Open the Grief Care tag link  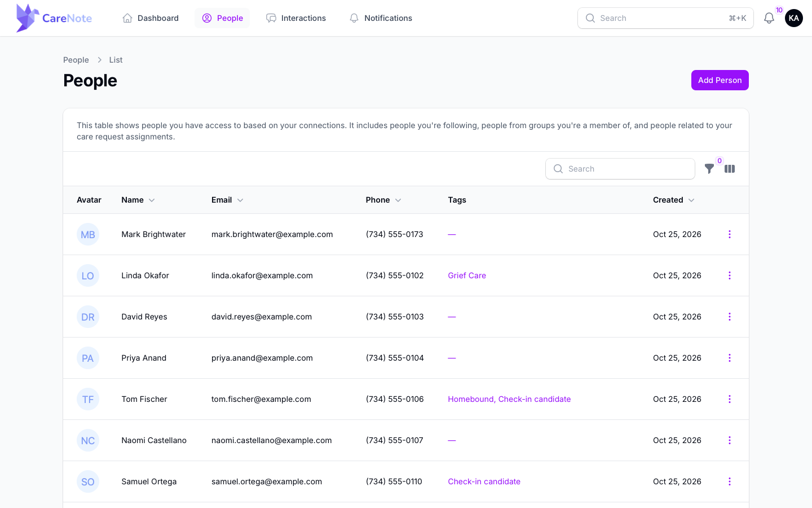click(x=467, y=275)
